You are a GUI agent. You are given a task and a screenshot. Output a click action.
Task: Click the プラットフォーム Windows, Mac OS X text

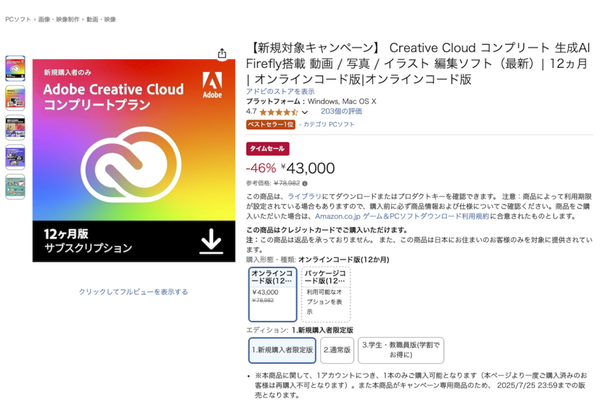pyautogui.click(x=311, y=101)
